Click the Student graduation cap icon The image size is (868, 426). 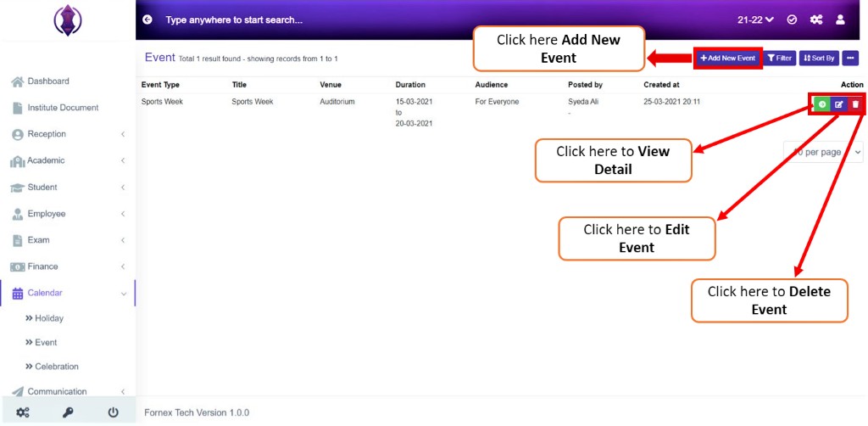(18, 188)
